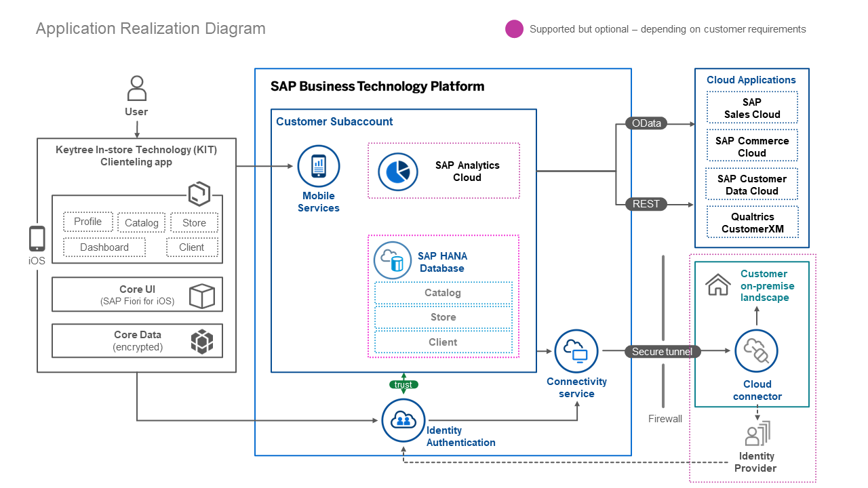Click the Mobile Services label
Image resolution: width=868 pixels, height=488 pixels.
click(319, 202)
